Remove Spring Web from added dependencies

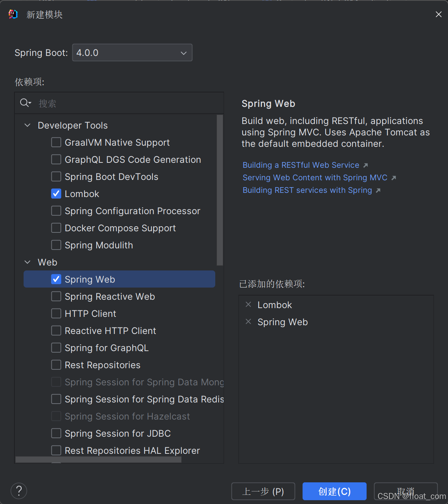click(x=248, y=321)
